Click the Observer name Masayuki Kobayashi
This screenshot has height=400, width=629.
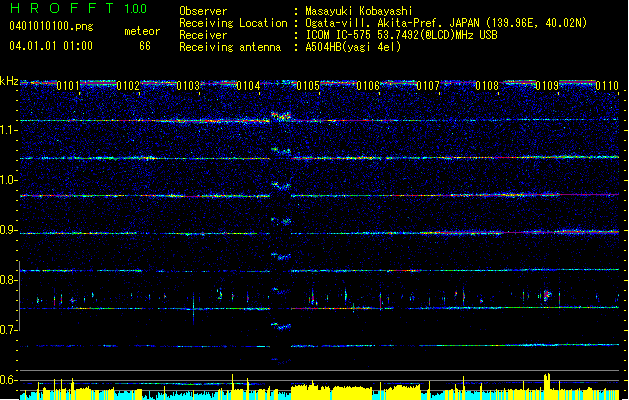click(x=359, y=11)
